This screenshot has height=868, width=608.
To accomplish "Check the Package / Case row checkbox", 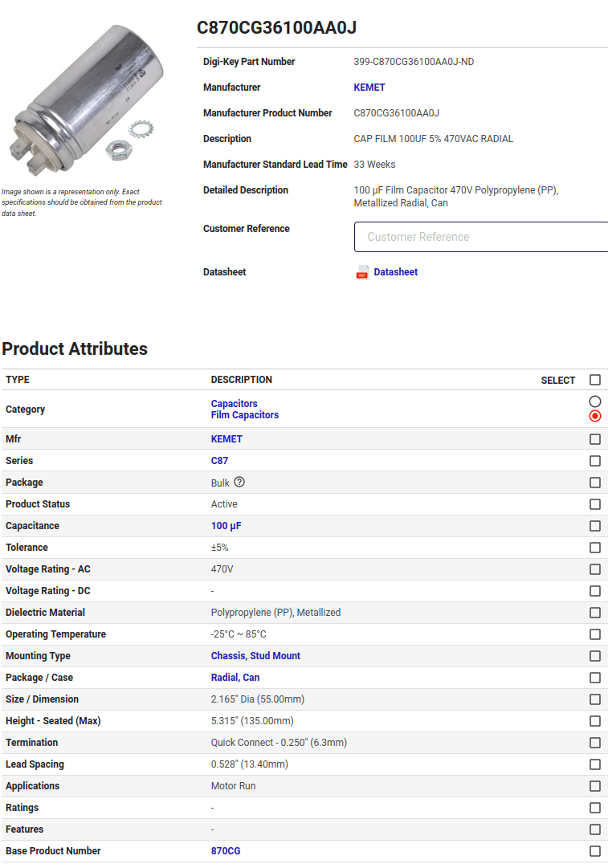I will (595, 678).
